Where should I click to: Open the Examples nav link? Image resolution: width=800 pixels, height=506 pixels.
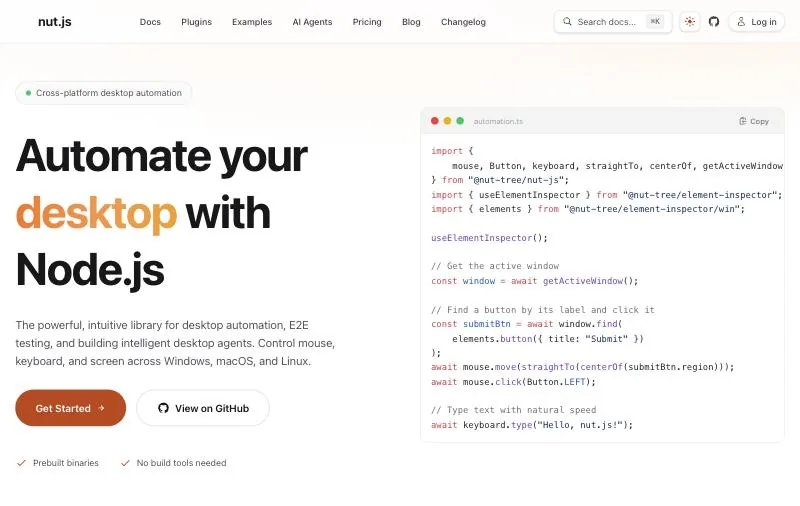(x=252, y=22)
